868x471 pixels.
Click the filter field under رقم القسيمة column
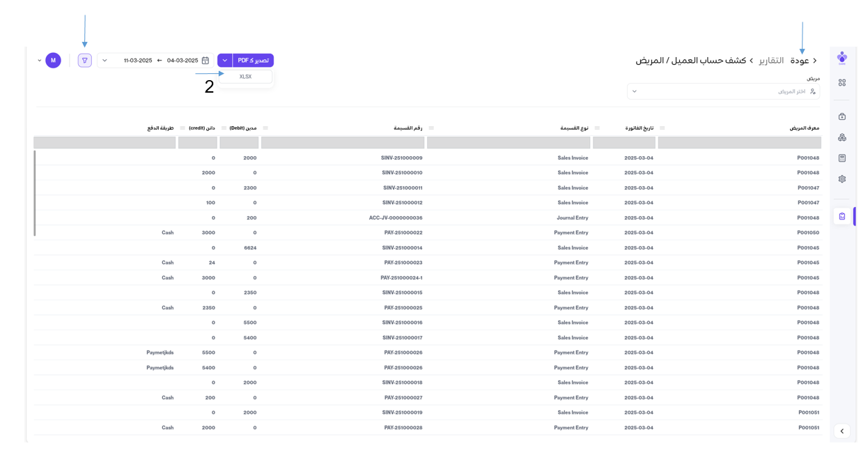[343, 143]
